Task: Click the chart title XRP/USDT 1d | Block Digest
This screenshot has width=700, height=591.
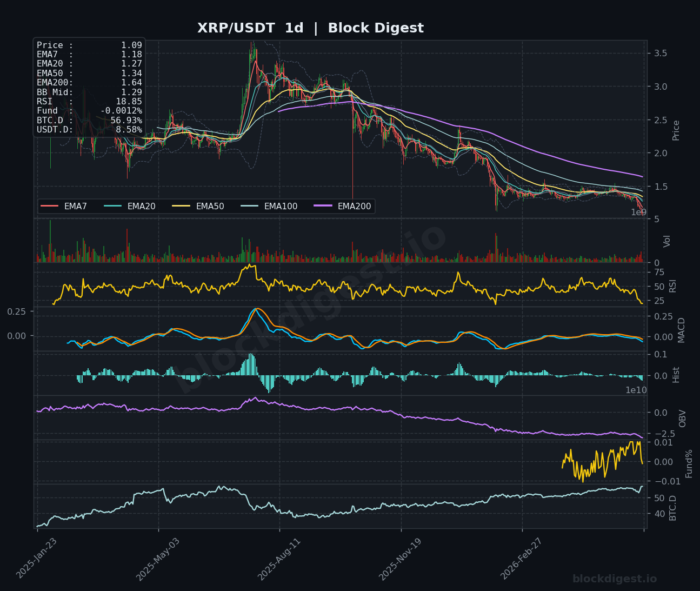Action: [x=310, y=28]
